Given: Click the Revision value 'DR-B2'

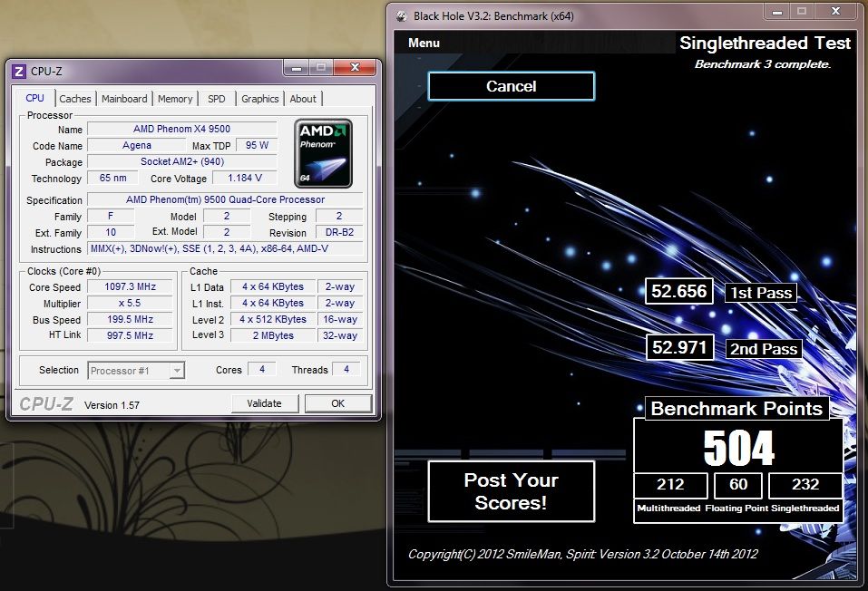Looking at the screenshot, I should pyautogui.click(x=339, y=232).
